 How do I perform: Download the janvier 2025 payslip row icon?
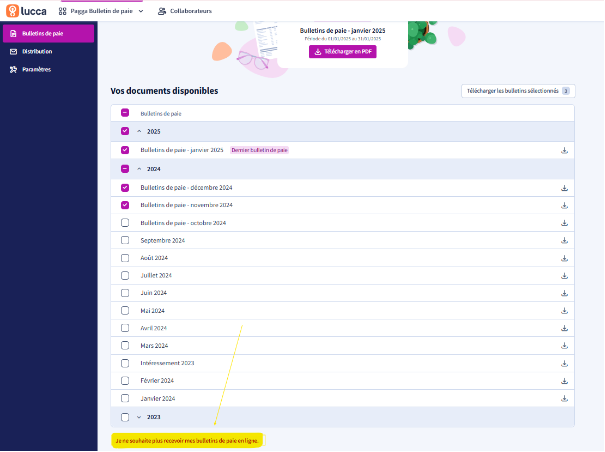coord(564,150)
